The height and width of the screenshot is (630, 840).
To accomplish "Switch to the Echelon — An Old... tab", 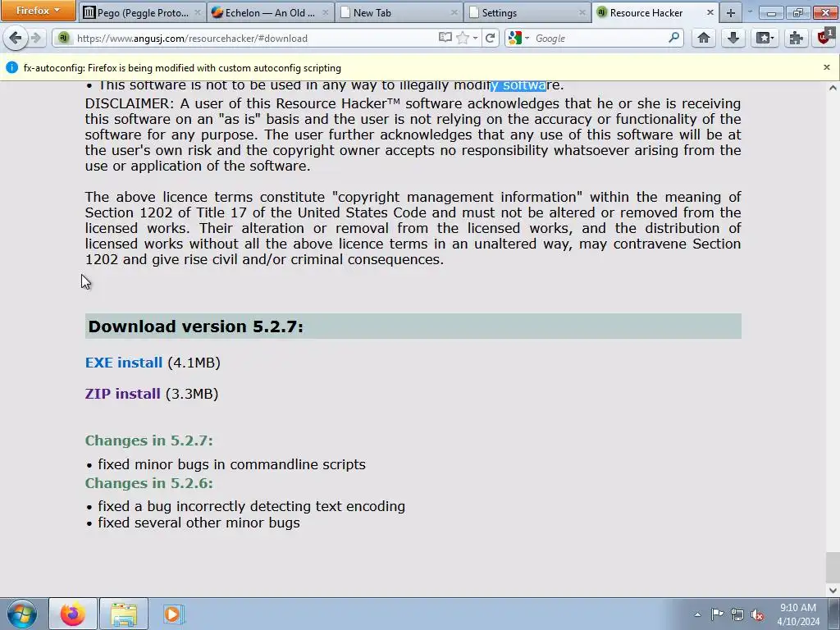I will click(270, 12).
